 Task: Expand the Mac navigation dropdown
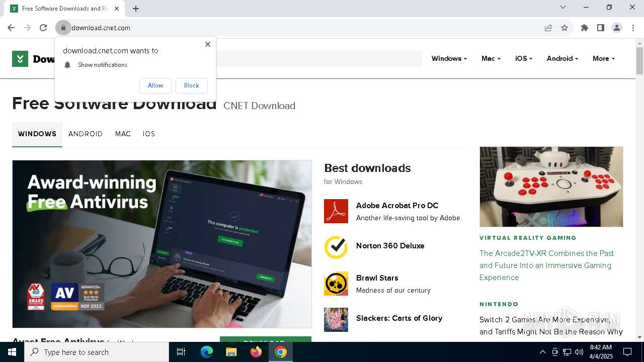coord(491,59)
